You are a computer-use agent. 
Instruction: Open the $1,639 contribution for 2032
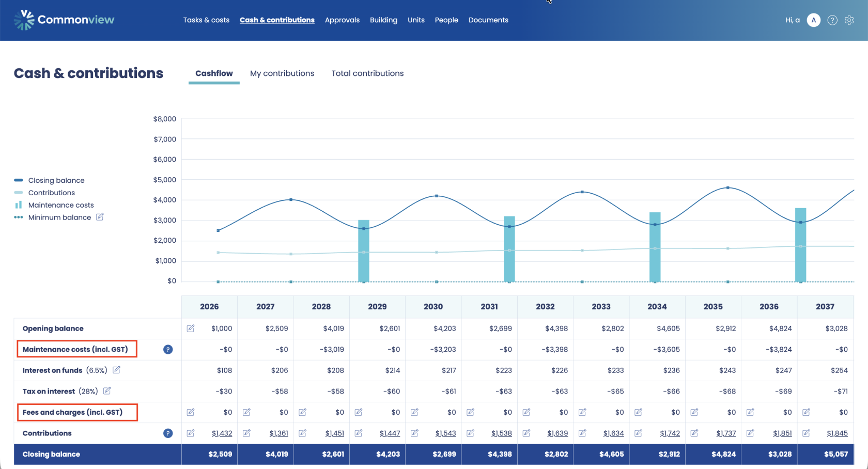coord(557,433)
